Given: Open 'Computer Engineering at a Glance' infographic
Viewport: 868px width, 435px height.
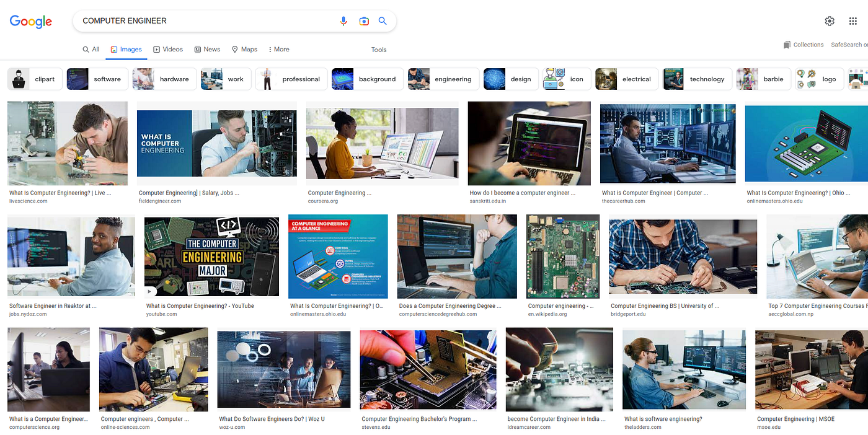Looking at the screenshot, I should [338, 257].
